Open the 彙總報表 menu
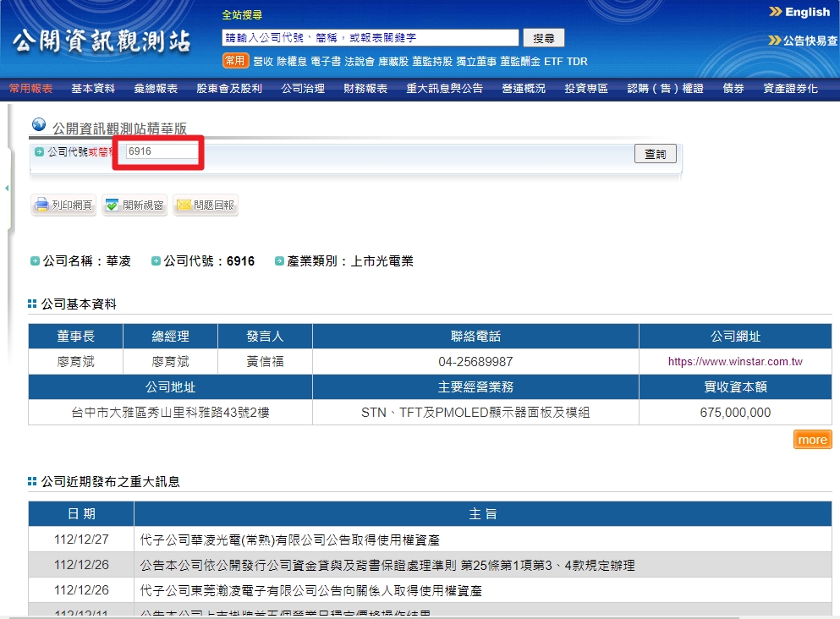The height and width of the screenshot is (619, 840). pos(156,88)
